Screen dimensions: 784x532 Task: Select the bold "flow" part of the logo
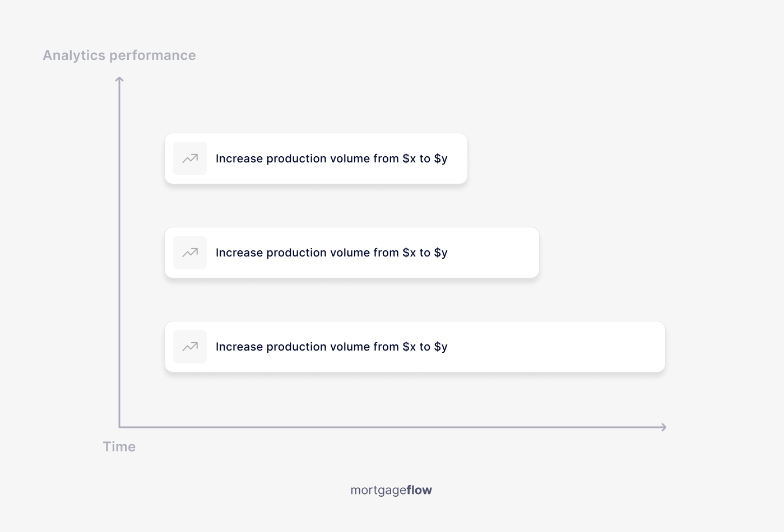pyautogui.click(x=419, y=490)
